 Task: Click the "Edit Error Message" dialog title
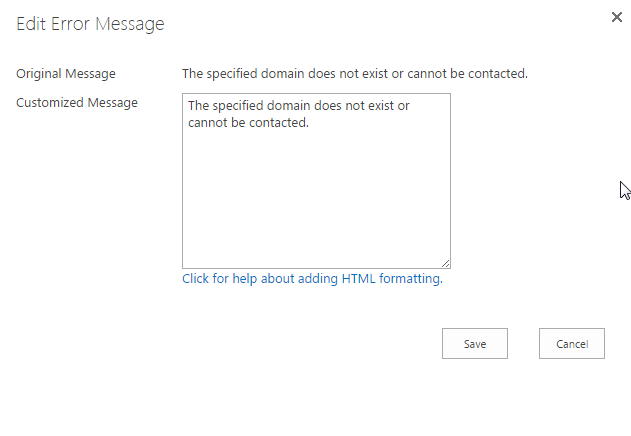tap(90, 24)
